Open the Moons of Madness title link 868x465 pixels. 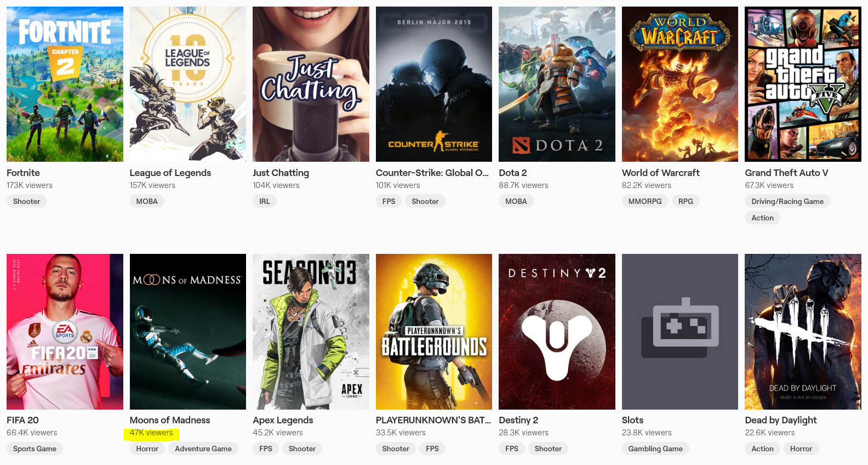[x=170, y=420]
